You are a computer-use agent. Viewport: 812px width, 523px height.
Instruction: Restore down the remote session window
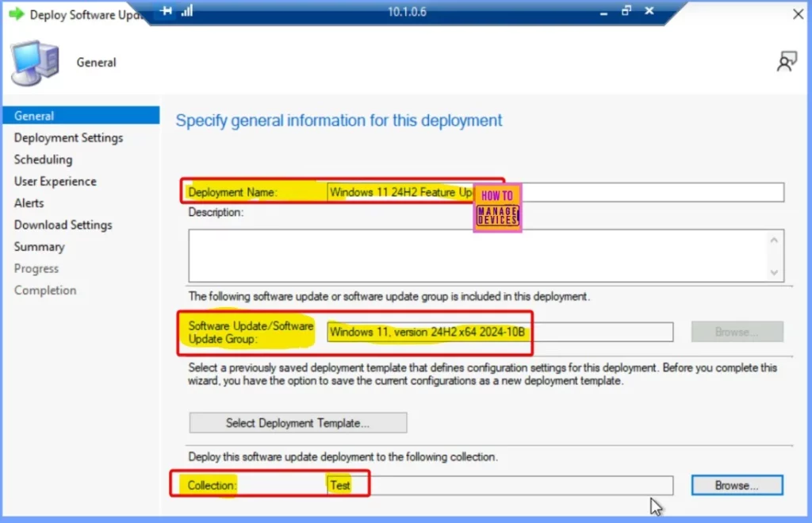[626, 11]
